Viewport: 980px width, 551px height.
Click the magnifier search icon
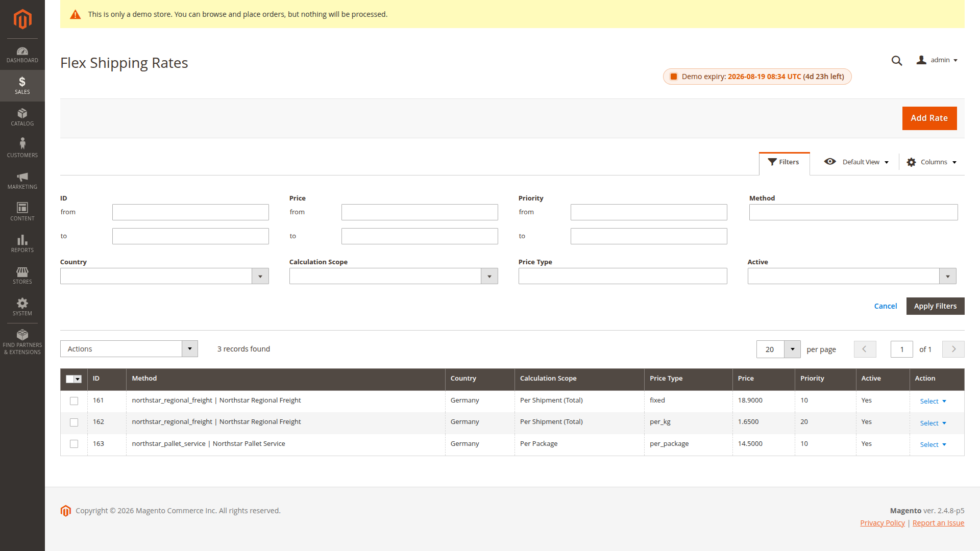click(x=897, y=61)
